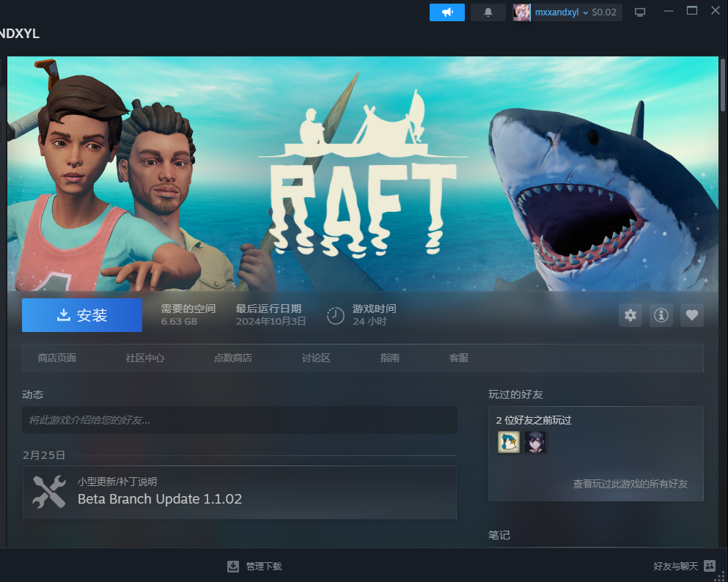Show game info with the i icon
This screenshot has width=728, height=582.
[x=661, y=315]
